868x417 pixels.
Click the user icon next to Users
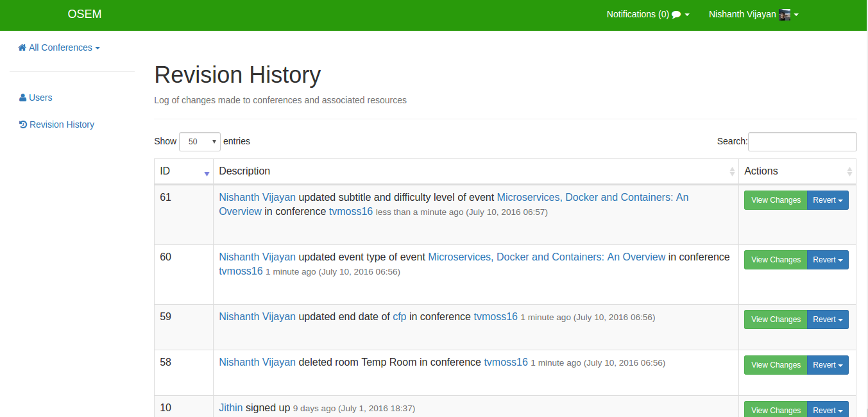(23, 98)
